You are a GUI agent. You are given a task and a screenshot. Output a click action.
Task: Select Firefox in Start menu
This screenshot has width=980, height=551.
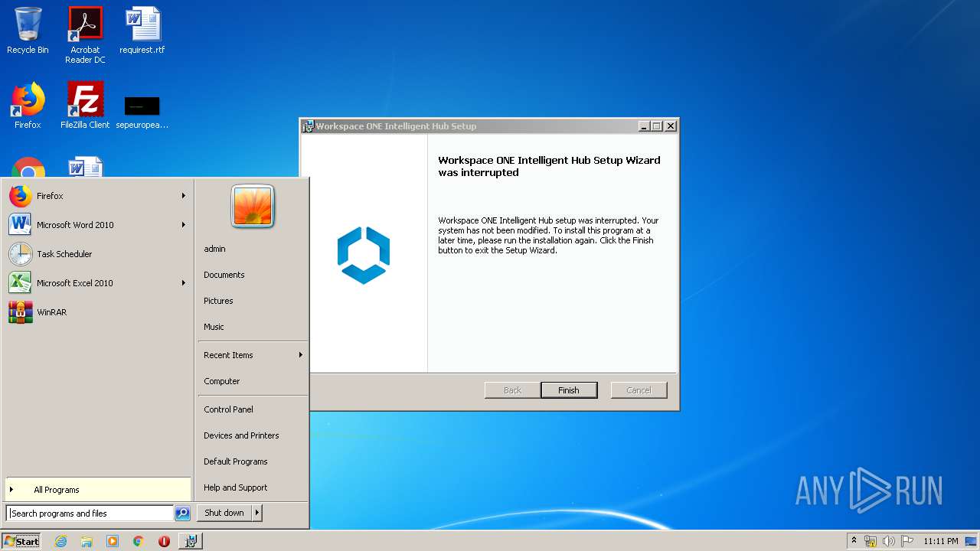pos(97,196)
